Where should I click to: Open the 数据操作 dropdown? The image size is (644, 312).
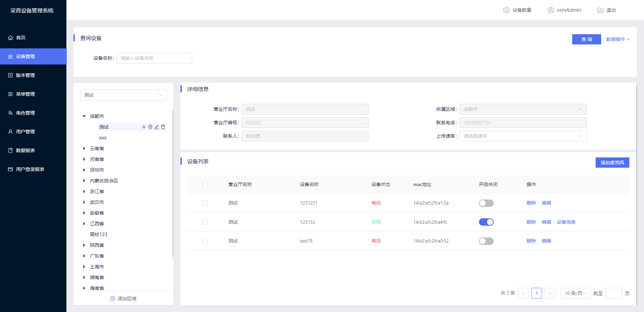618,39
